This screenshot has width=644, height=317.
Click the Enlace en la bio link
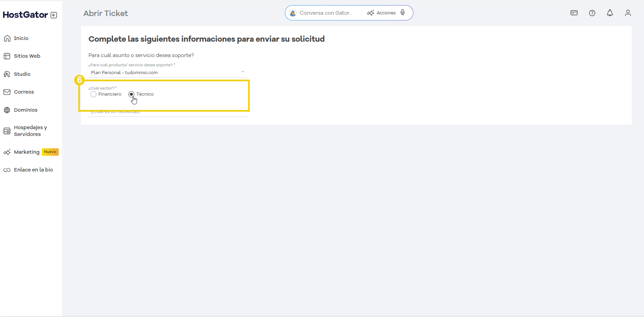click(x=7, y=169)
